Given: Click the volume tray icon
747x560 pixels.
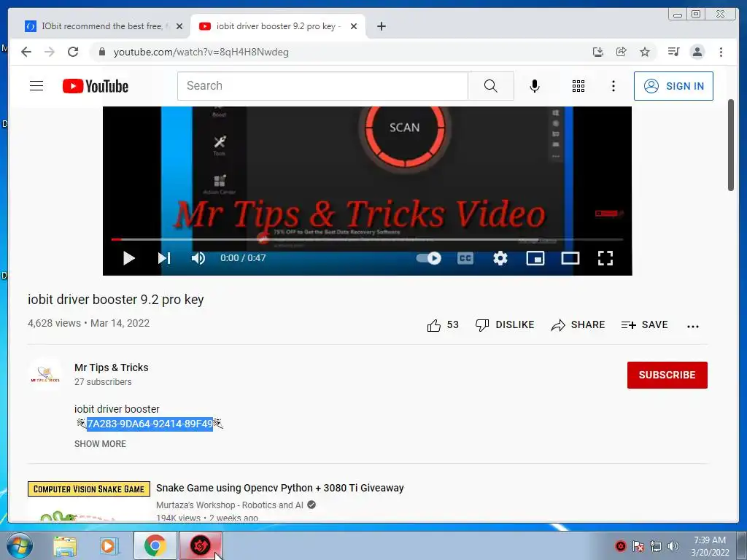Looking at the screenshot, I should (673, 546).
